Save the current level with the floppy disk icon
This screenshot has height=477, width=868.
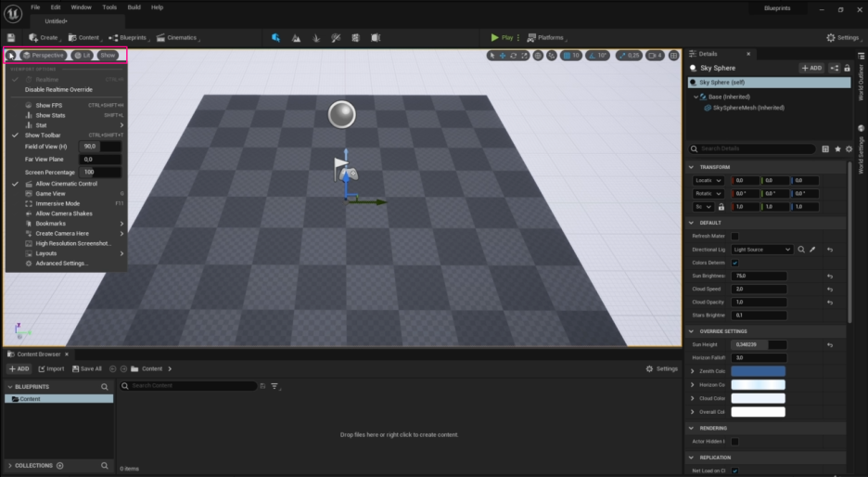tap(11, 38)
